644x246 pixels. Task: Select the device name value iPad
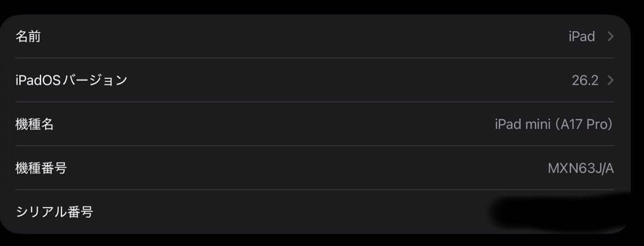(x=581, y=36)
